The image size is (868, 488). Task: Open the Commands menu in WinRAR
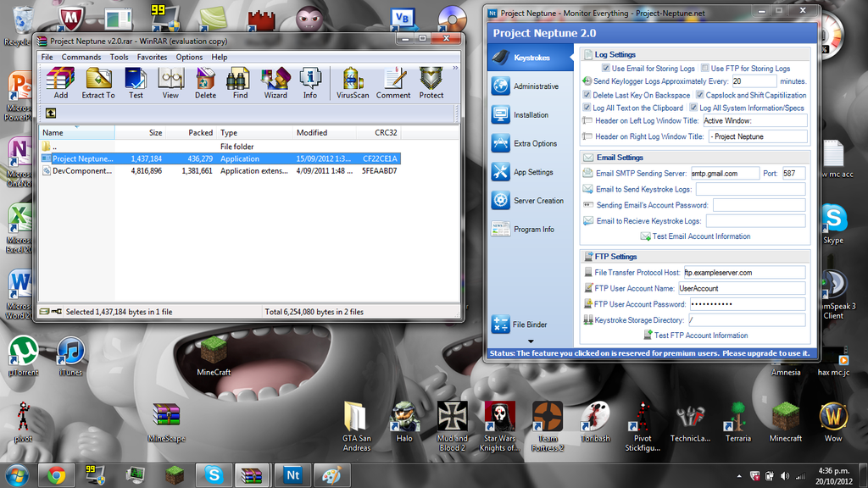[x=81, y=57]
